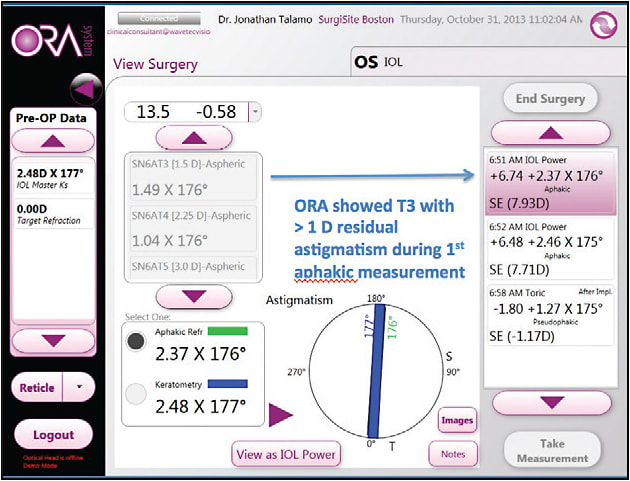This screenshot has height=481, width=630.
Task: Click the 2.48 X 177° keratometry value
Action: click(200, 407)
